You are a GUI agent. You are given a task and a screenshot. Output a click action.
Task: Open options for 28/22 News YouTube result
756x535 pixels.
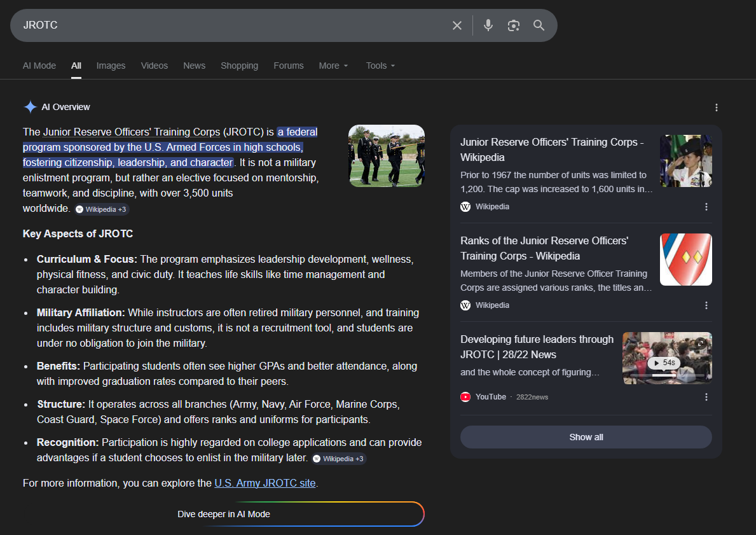coord(706,396)
